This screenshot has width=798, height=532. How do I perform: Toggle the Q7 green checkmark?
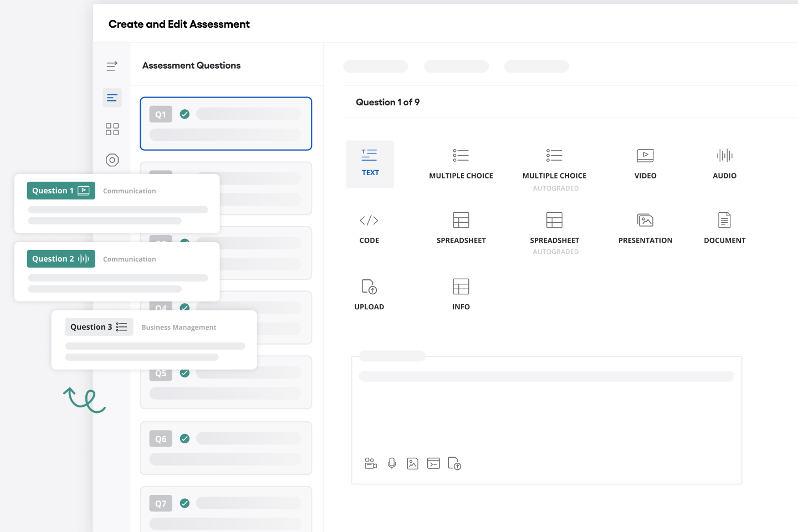pyautogui.click(x=185, y=504)
